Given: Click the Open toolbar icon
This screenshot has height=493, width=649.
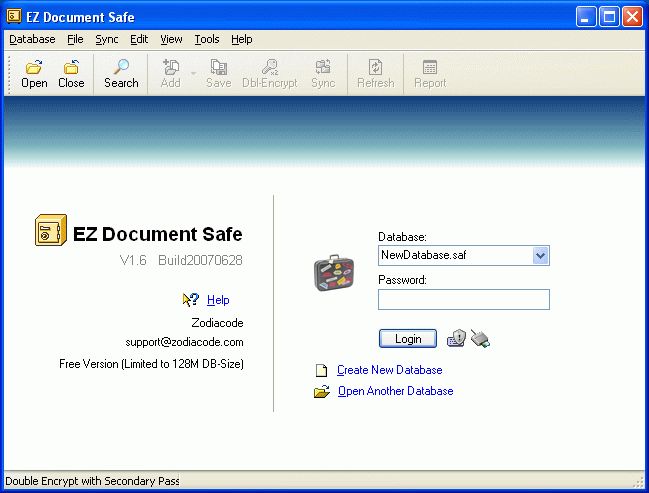Looking at the screenshot, I should [34, 67].
